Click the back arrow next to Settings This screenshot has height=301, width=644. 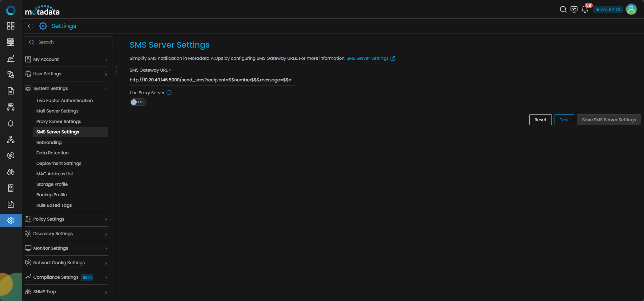[29, 26]
